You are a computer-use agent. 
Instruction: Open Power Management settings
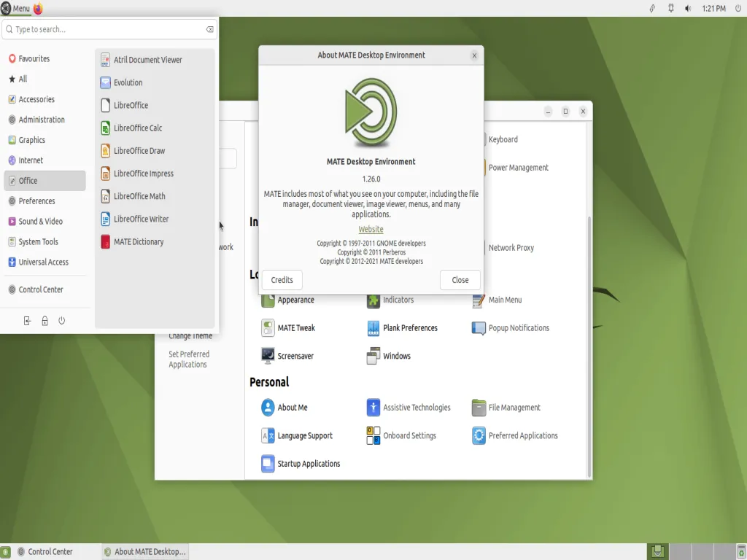click(x=516, y=167)
